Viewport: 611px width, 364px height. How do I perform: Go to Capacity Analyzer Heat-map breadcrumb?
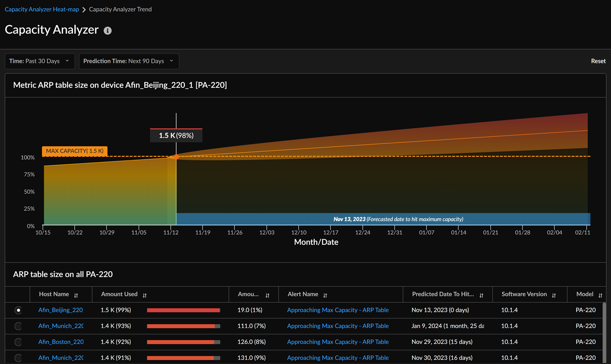point(42,9)
